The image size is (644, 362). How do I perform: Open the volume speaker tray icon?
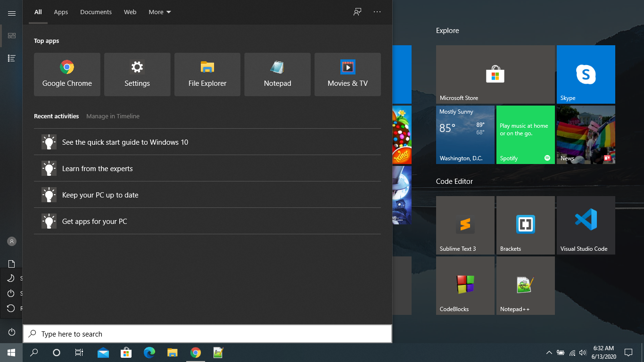(583, 353)
